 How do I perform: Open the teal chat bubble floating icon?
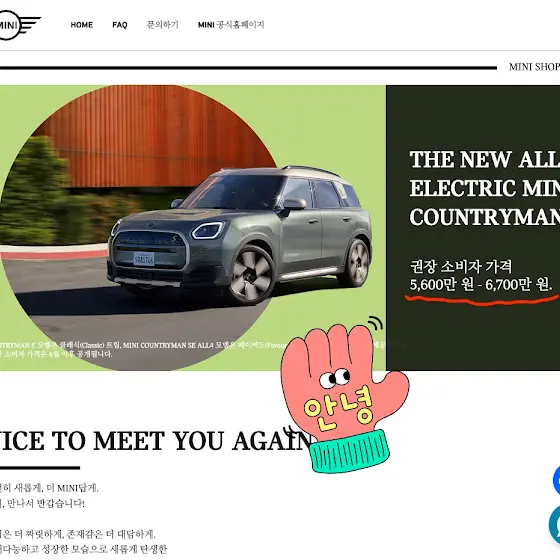coord(555,524)
